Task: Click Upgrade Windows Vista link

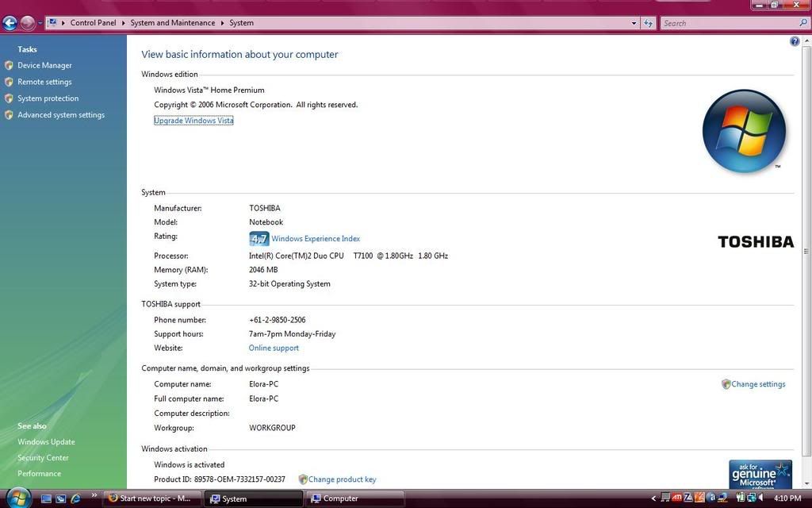Action: 193,121
